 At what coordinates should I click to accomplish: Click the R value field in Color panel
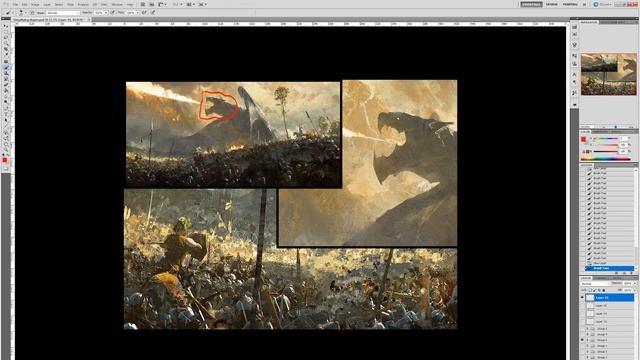point(624,138)
